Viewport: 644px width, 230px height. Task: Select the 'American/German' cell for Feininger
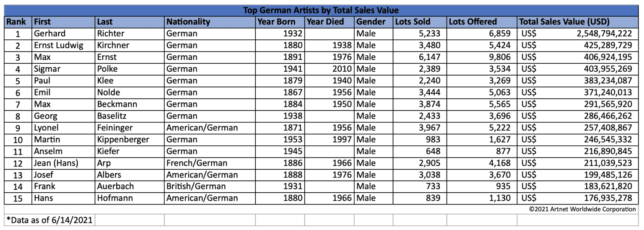[x=202, y=128]
